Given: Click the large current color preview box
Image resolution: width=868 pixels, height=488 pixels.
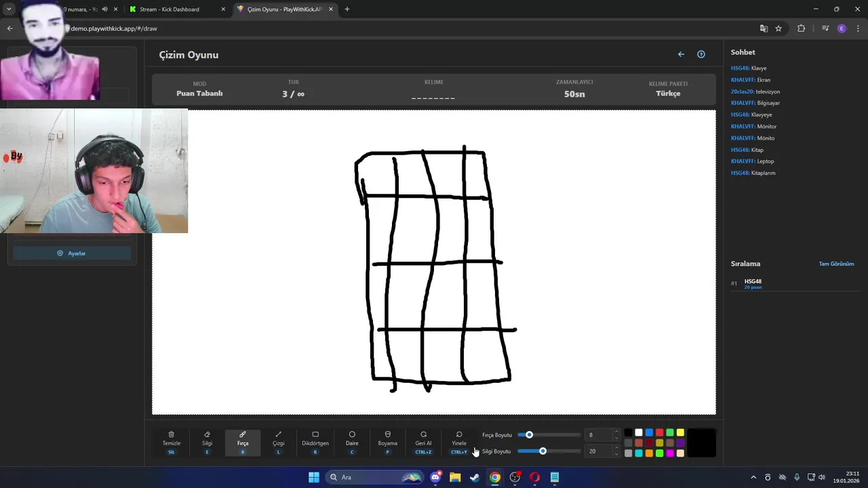Looking at the screenshot, I should [702, 443].
